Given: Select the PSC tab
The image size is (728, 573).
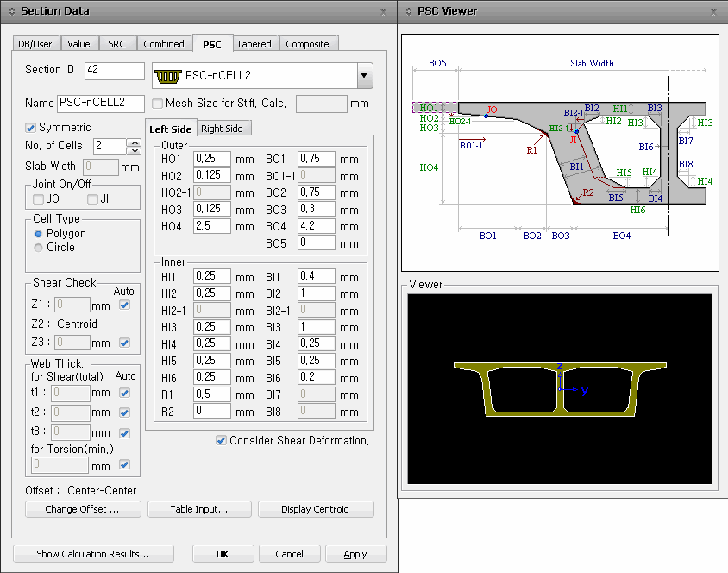Looking at the screenshot, I should [212, 44].
